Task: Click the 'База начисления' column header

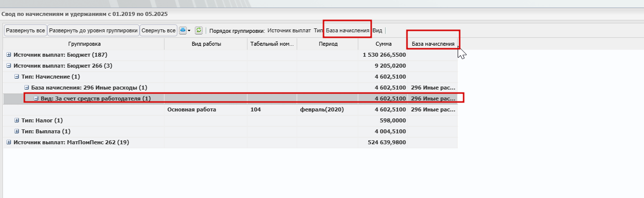Action: point(433,44)
